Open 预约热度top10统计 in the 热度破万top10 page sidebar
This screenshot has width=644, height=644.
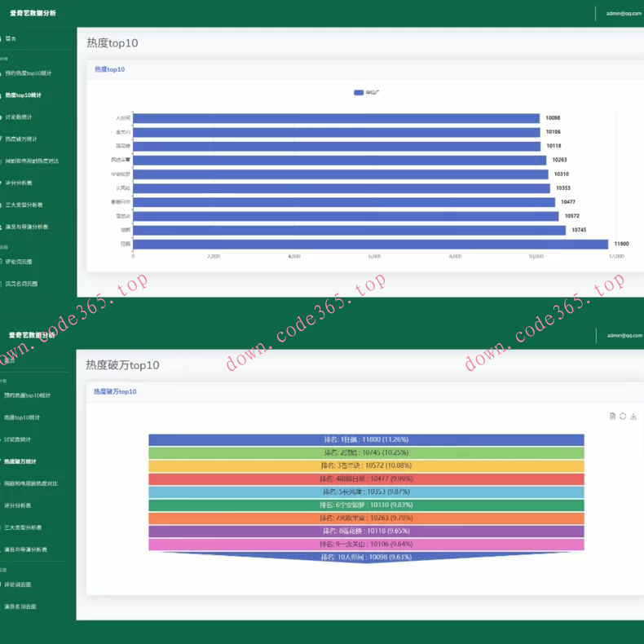pos(27,395)
